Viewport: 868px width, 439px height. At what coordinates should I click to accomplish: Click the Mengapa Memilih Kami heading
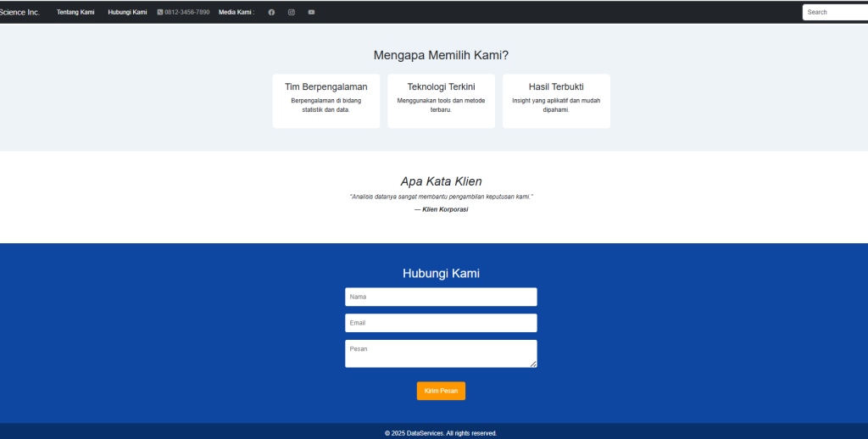[441, 55]
